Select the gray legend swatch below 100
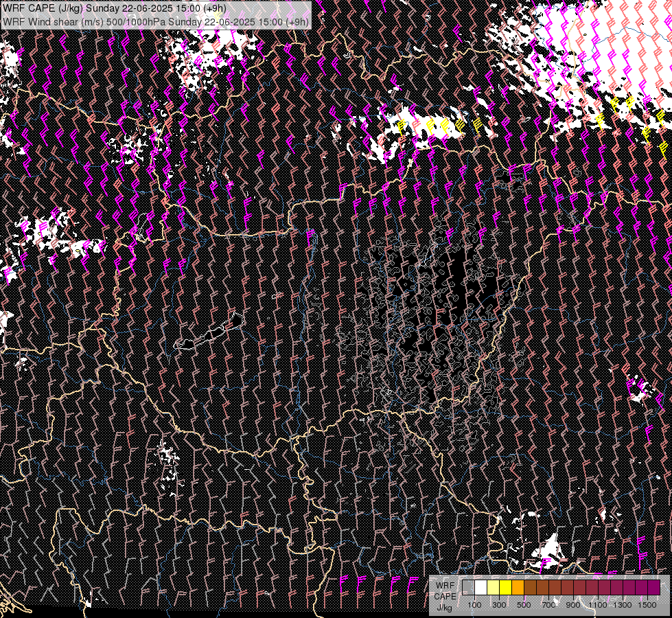This screenshot has width=672, height=618. pyautogui.click(x=468, y=587)
